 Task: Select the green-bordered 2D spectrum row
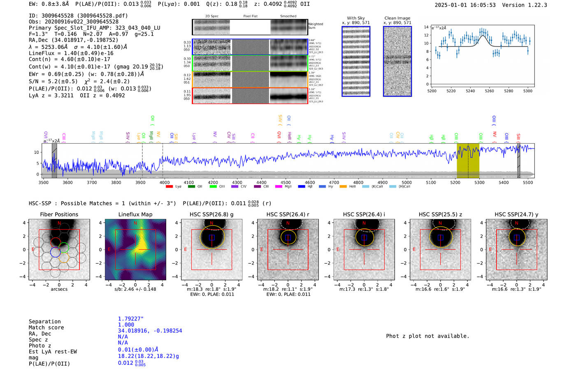250,63
